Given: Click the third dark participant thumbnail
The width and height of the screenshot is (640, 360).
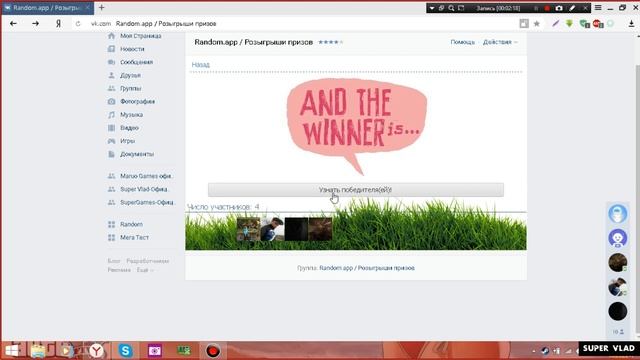Looking at the screenshot, I should pos(296,229).
